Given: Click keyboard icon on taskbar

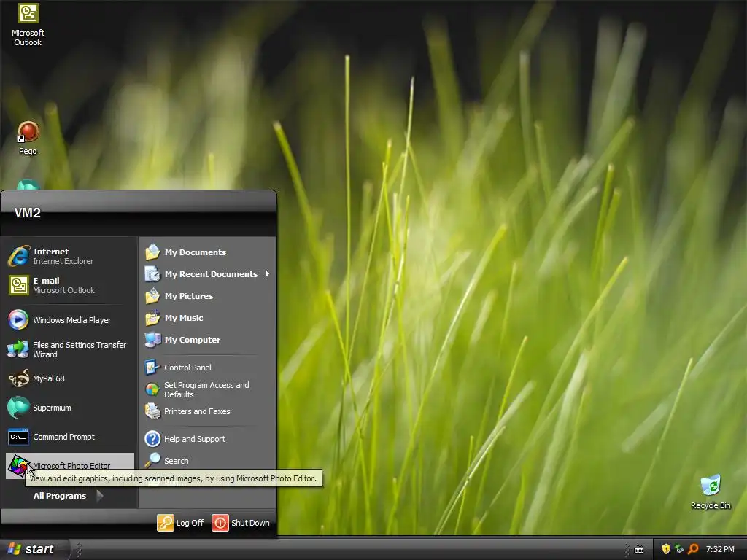Looking at the screenshot, I should tap(639, 550).
